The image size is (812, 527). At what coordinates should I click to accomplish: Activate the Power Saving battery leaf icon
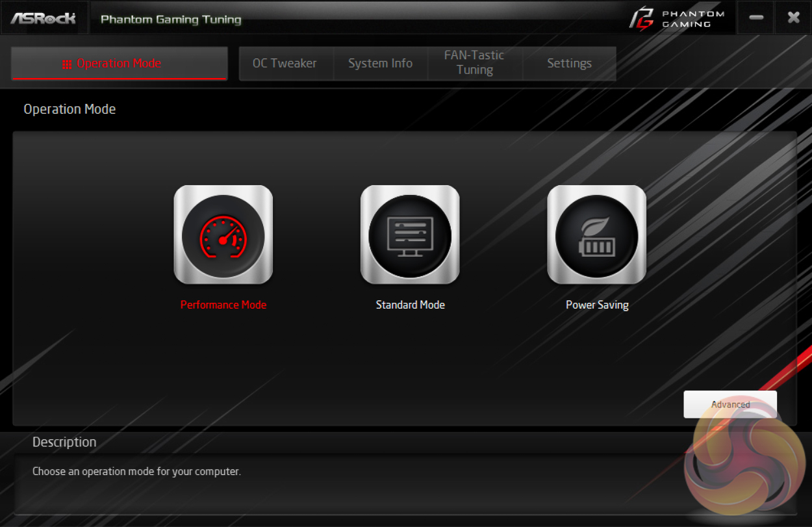tap(597, 235)
